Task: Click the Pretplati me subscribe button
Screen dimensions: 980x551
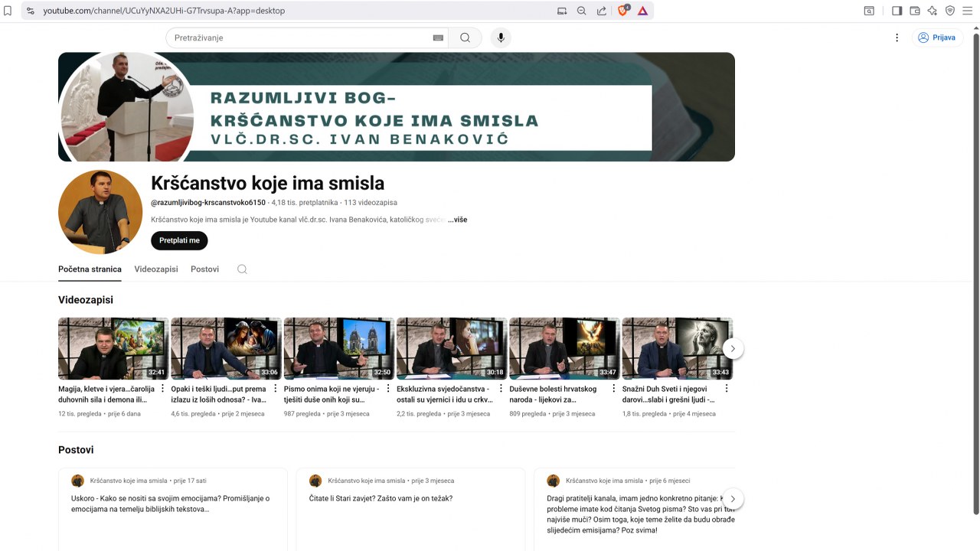Action: pos(179,240)
